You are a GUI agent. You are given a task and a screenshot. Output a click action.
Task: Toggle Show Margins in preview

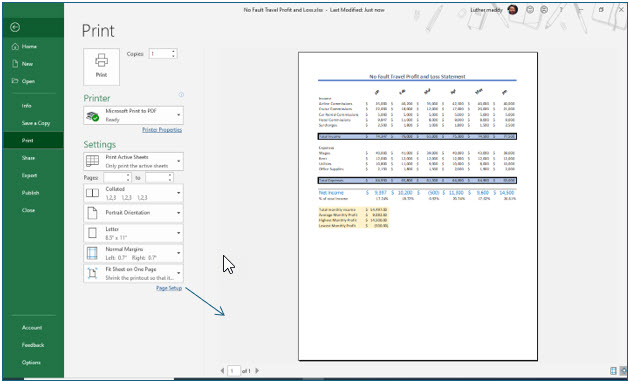coord(613,371)
